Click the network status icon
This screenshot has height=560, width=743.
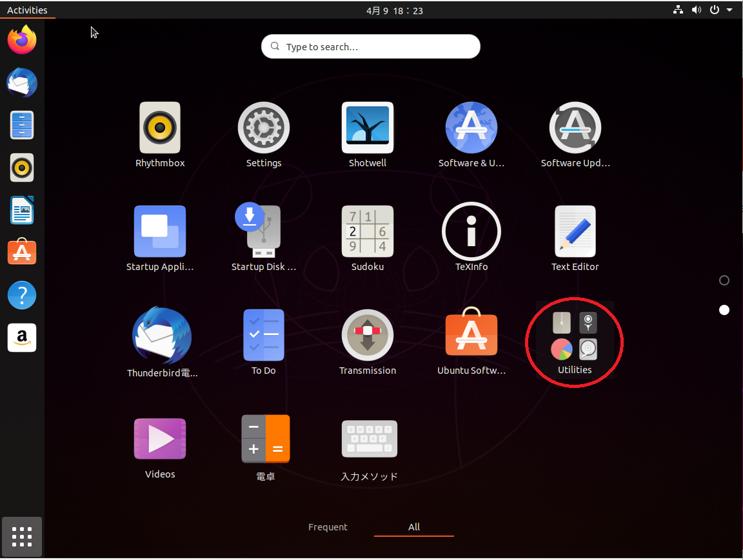click(678, 10)
